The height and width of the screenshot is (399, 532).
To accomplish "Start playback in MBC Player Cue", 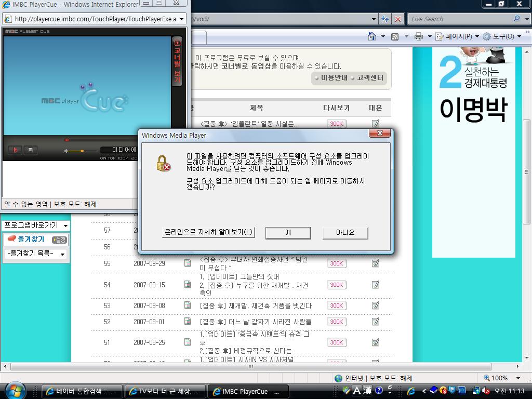I will pyautogui.click(x=15, y=150).
